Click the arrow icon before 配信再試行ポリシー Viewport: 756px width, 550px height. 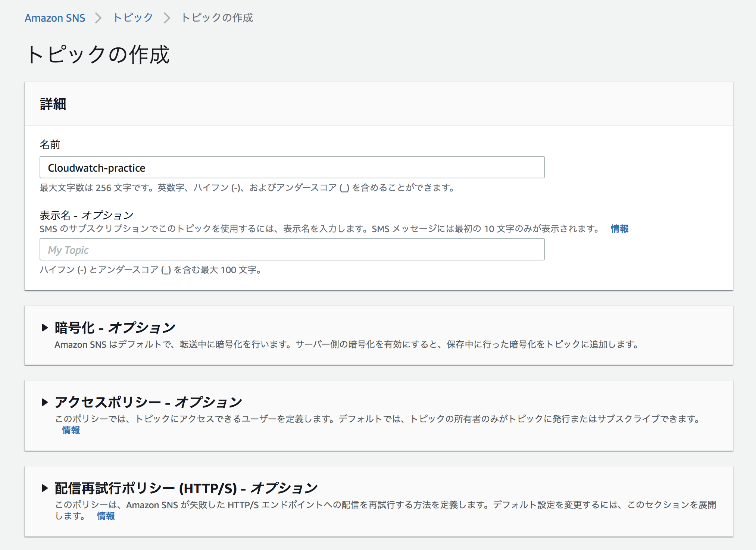(x=45, y=487)
